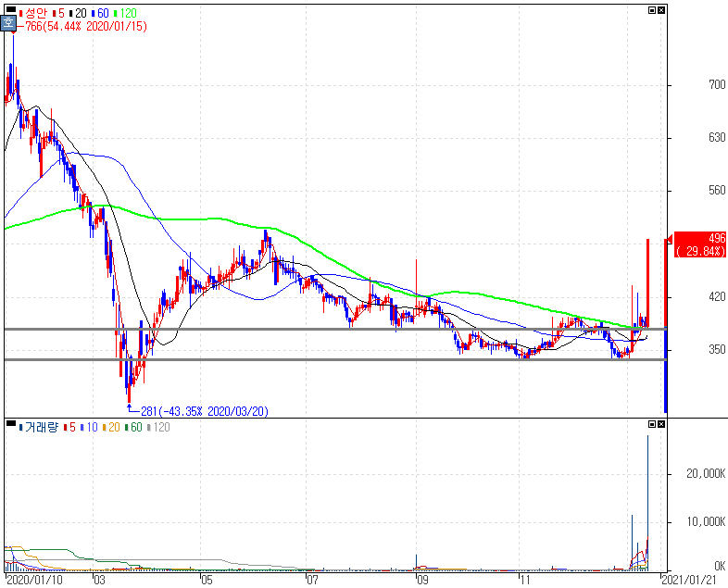Click the 630 price axis label
The height and width of the screenshot is (588, 728).
(717, 137)
